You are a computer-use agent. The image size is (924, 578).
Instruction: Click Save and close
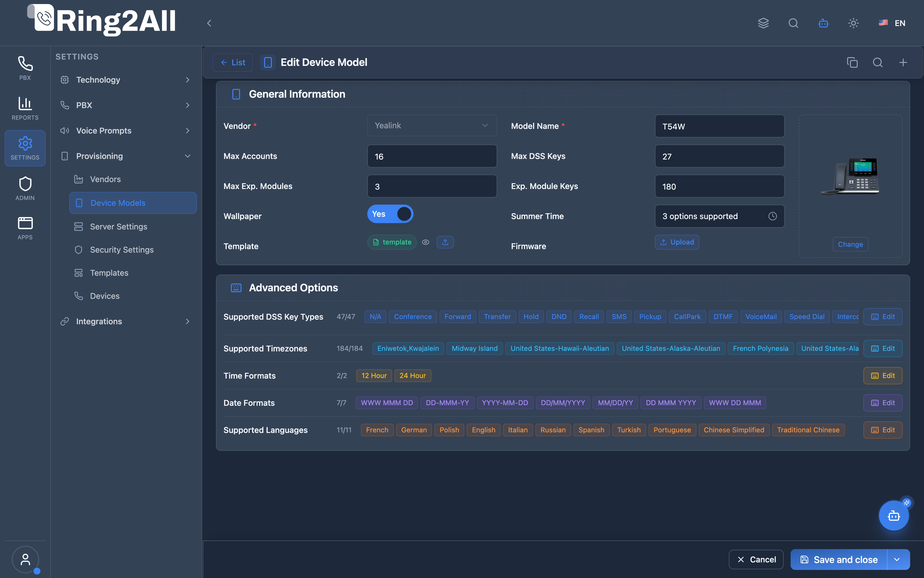click(839, 560)
